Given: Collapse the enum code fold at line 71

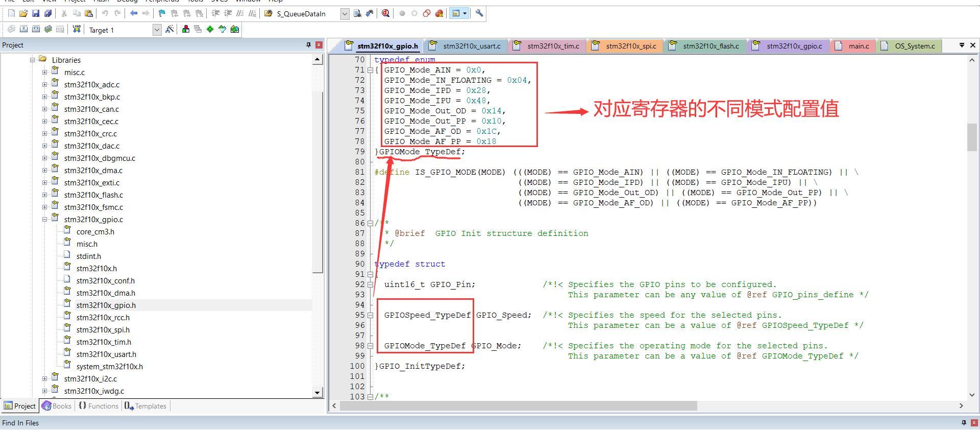Looking at the screenshot, I should (x=371, y=70).
